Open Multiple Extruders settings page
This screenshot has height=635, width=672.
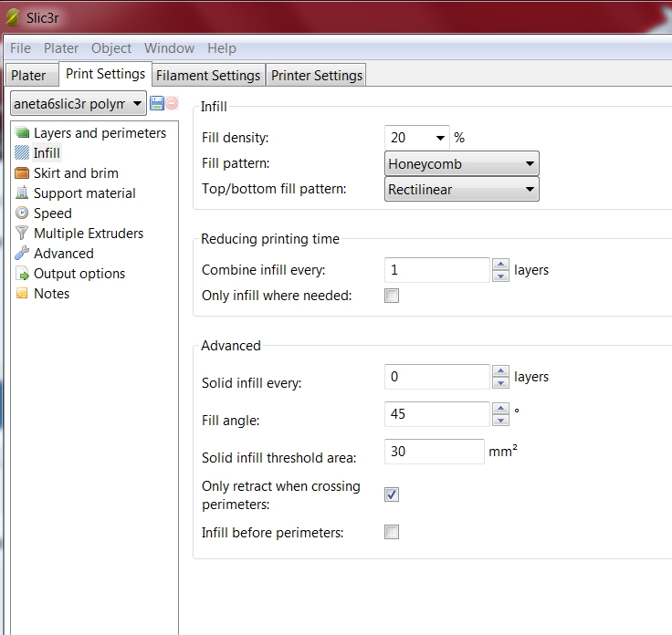pos(89,234)
